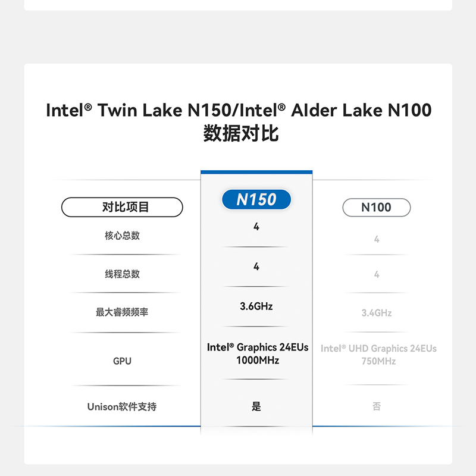Select the 3.6GHz frequency value
The height and width of the screenshot is (476, 476).
point(256,306)
